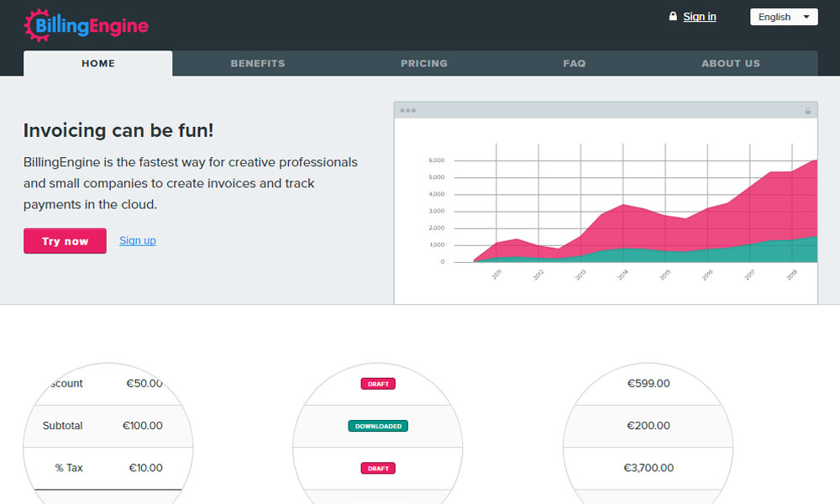Click the €3,700.00 amount in the circle
Screen dimensions: 840x504
tap(648, 468)
